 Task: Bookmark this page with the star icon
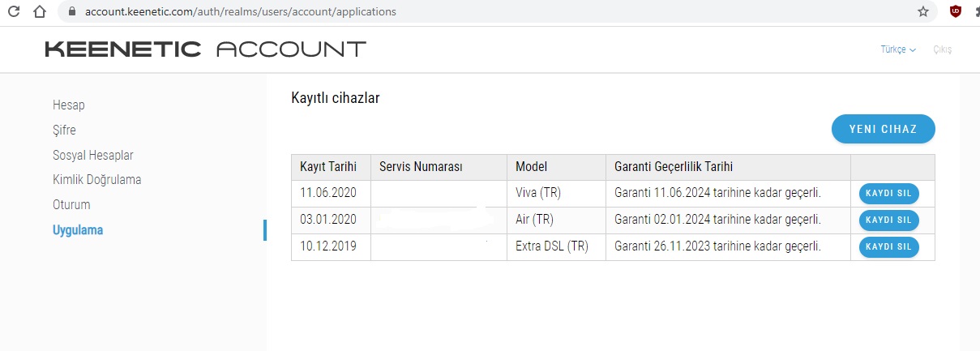(x=922, y=11)
